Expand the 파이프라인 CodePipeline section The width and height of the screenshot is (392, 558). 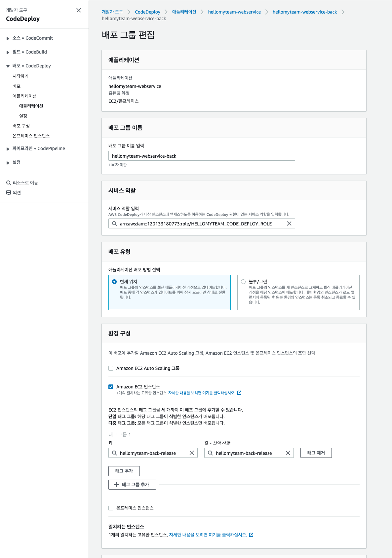pyautogui.click(x=8, y=149)
